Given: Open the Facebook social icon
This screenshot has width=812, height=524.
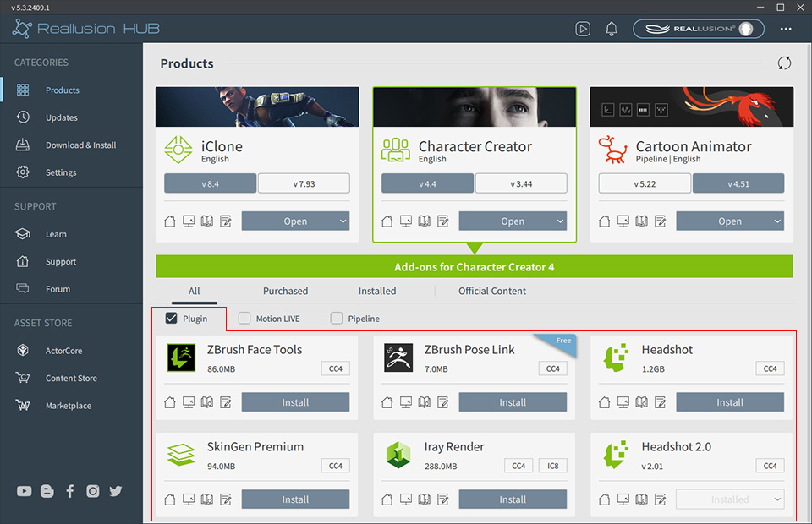Looking at the screenshot, I should 70,491.
